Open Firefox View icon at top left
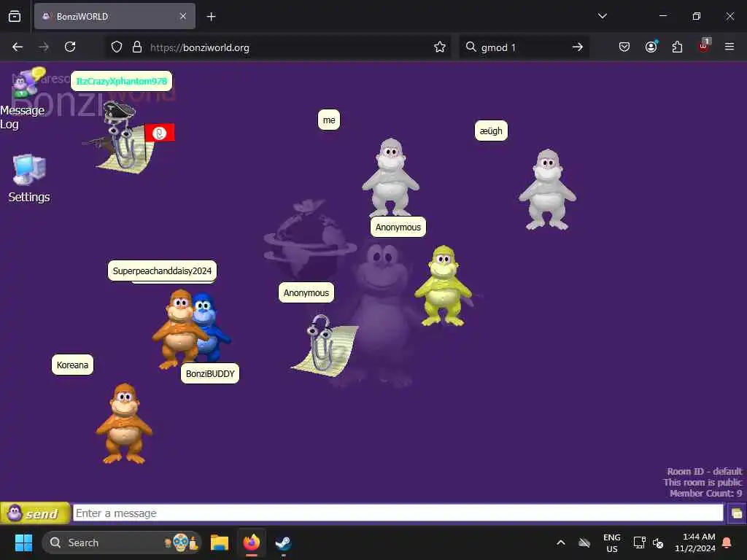747x560 pixels. pos(15,17)
